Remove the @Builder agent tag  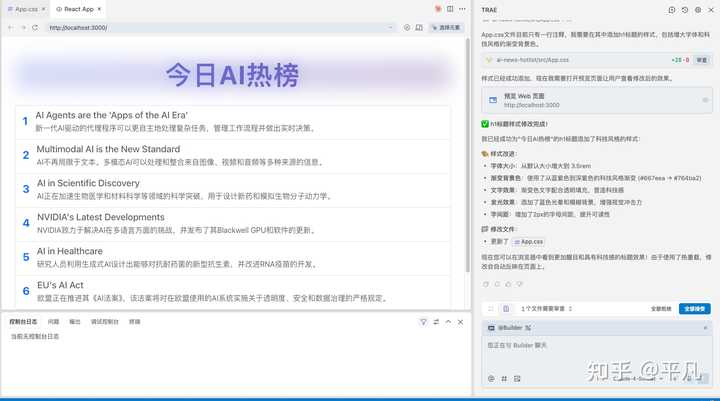(x=705, y=328)
